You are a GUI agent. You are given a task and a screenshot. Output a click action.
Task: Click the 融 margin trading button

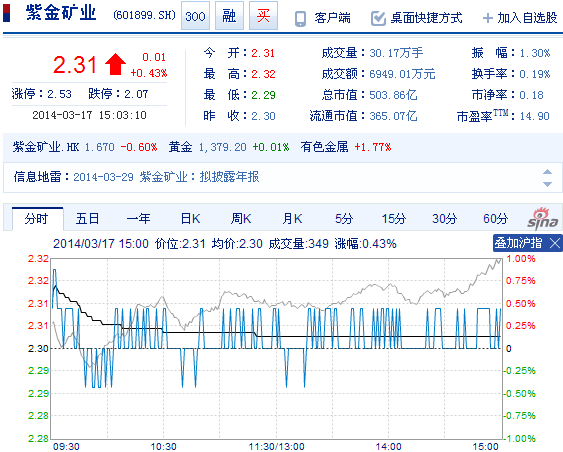click(229, 16)
